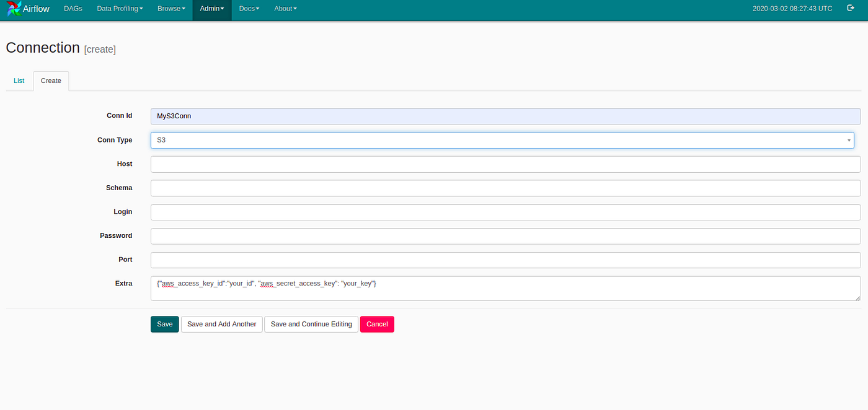
Task: Click Save and Continue Editing
Action: tap(311, 324)
